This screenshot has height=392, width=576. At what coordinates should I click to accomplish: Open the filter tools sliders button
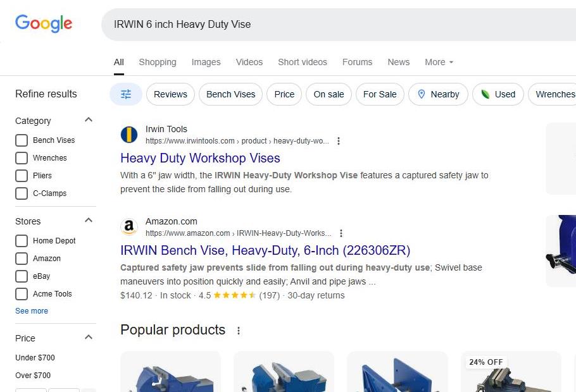(x=125, y=94)
